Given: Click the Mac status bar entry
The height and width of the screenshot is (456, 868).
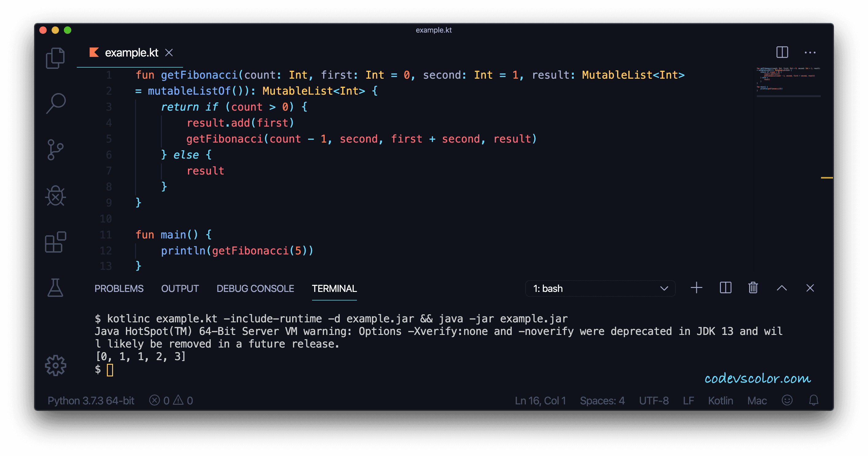Looking at the screenshot, I should click(x=757, y=400).
